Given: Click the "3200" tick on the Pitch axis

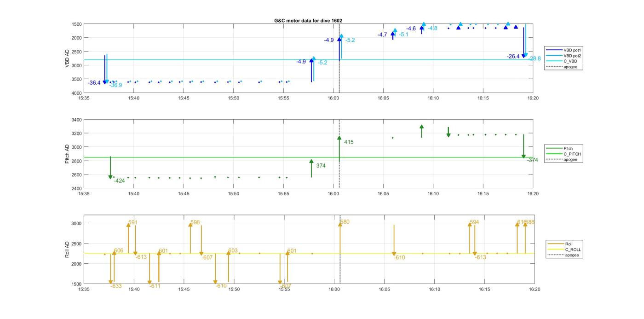Looking at the screenshot, I should (77, 133).
